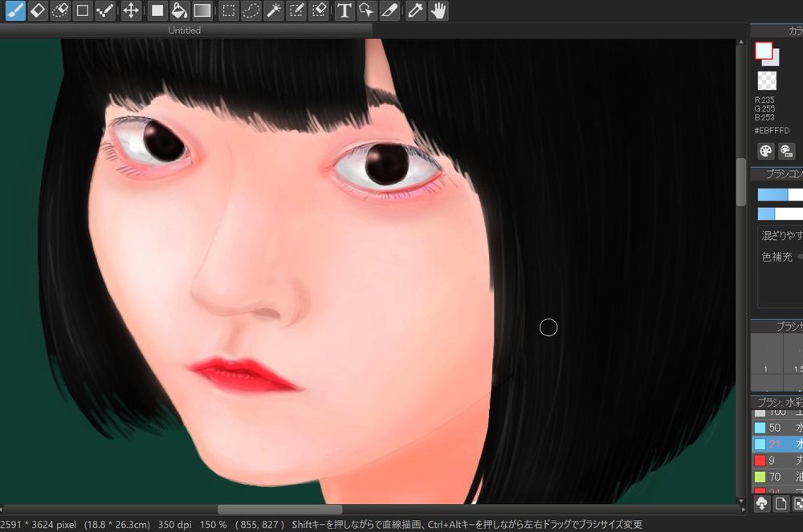
Task: Click the cloud download brush icon
Action: click(761, 504)
